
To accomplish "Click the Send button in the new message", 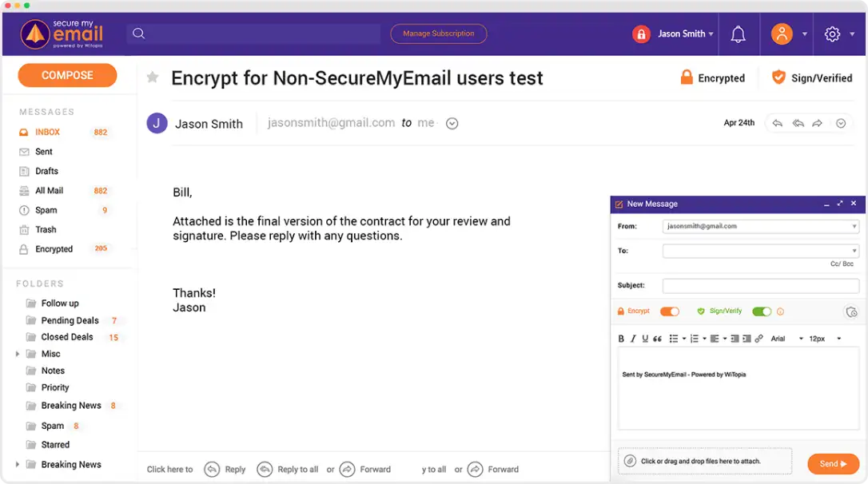I will 832,463.
